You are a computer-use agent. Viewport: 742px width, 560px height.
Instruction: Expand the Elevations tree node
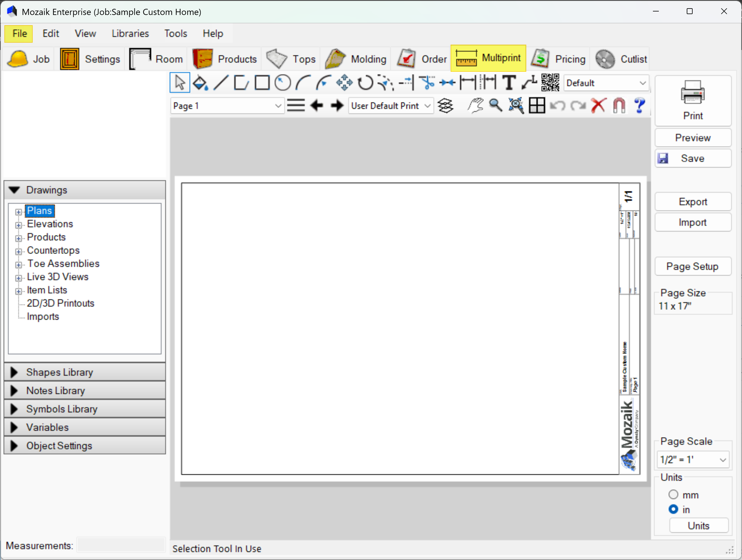coord(19,225)
